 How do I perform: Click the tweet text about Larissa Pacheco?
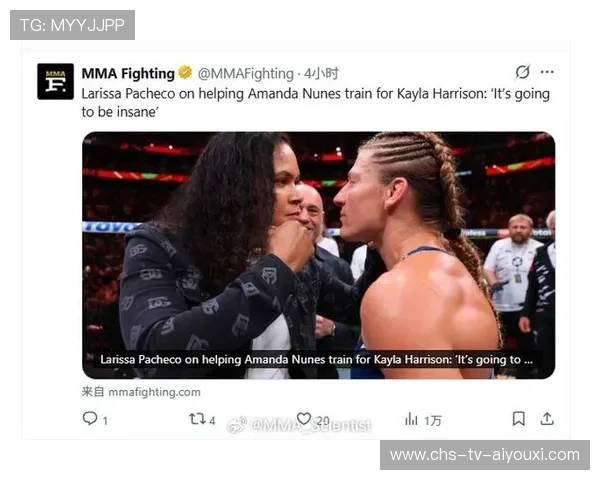pos(315,103)
